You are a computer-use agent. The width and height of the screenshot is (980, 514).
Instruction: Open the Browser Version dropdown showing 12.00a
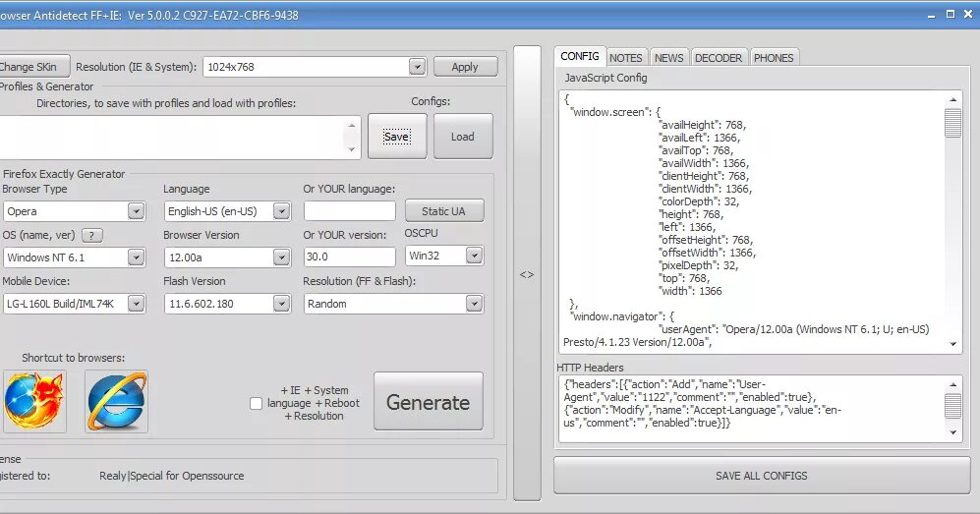(281, 257)
